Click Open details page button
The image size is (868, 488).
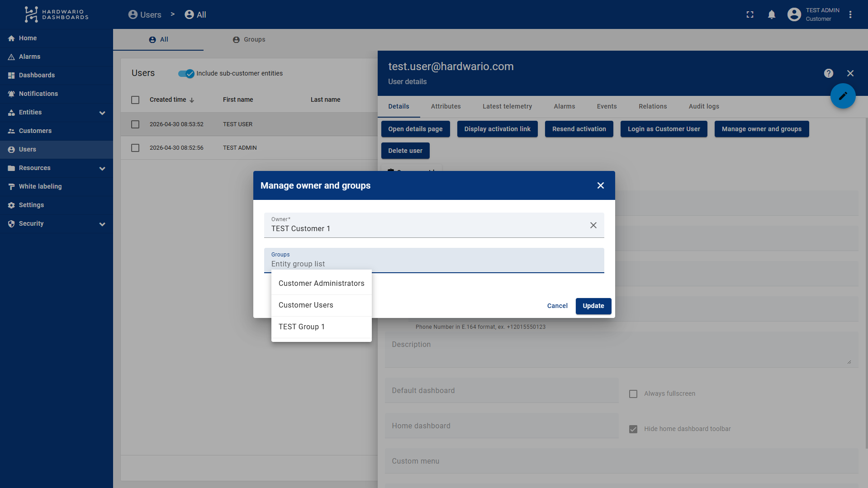tap(415, 129)
